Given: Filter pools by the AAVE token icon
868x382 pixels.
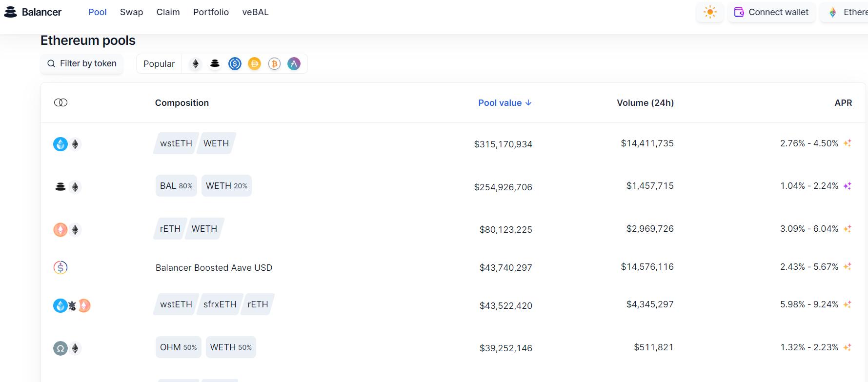Looking at the screenshot, I should tap(294, 64).
